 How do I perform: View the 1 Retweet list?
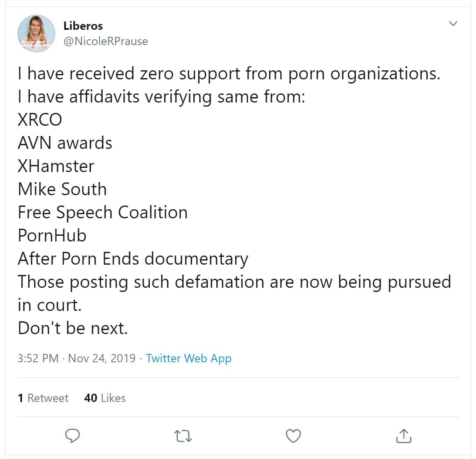(43, 398)
